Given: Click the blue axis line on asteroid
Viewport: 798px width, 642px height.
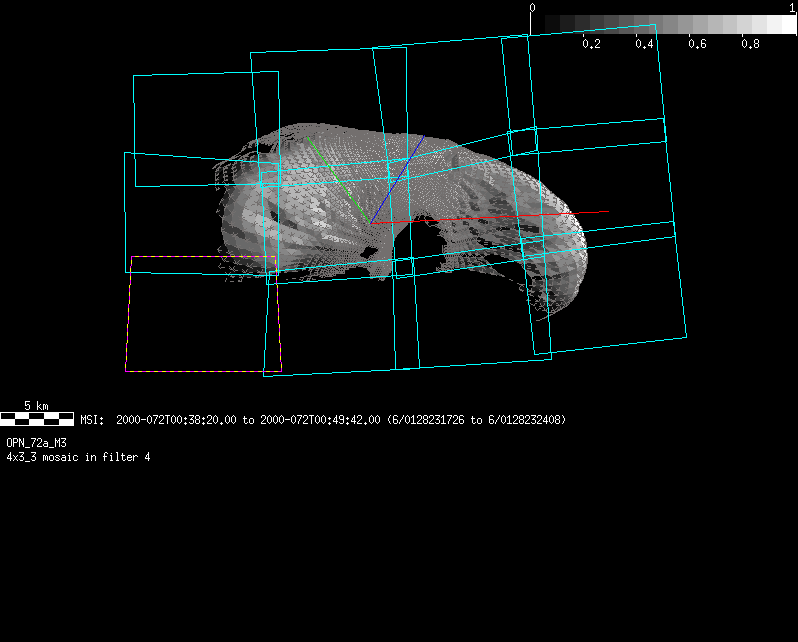Looking at the screenshot, I should [x=398, y=178].
